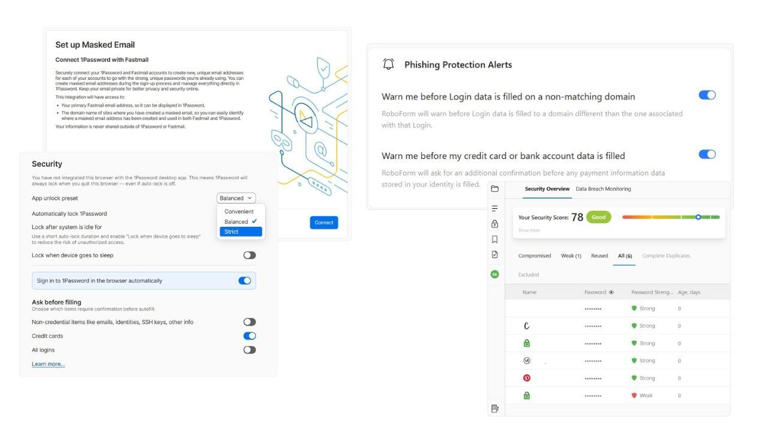Screen dimensions: 768x432
Task: Choose Strict in unlock preset menu
Action: pos(240,232)
